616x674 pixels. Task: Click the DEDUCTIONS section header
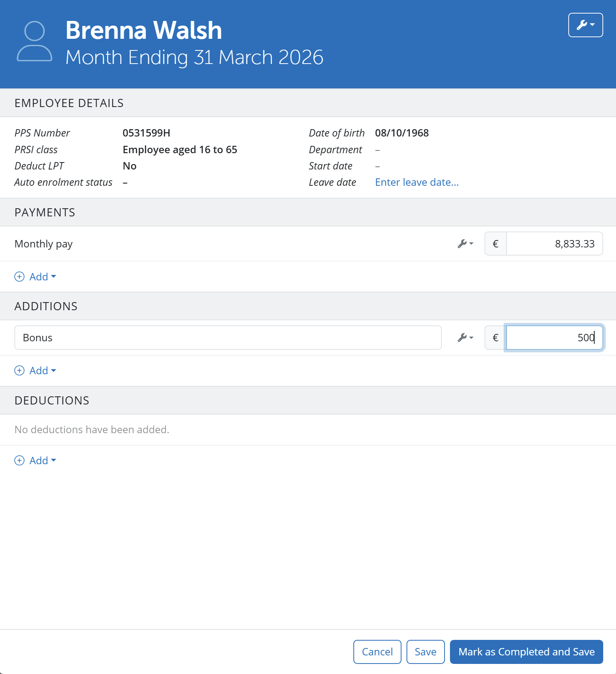[x=52, y=401]
